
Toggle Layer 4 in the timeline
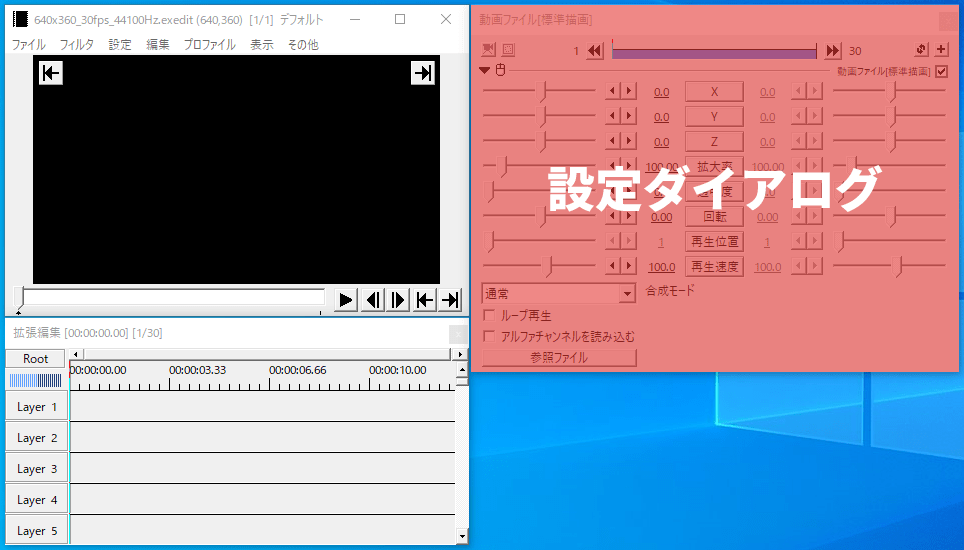pos(37,500)
